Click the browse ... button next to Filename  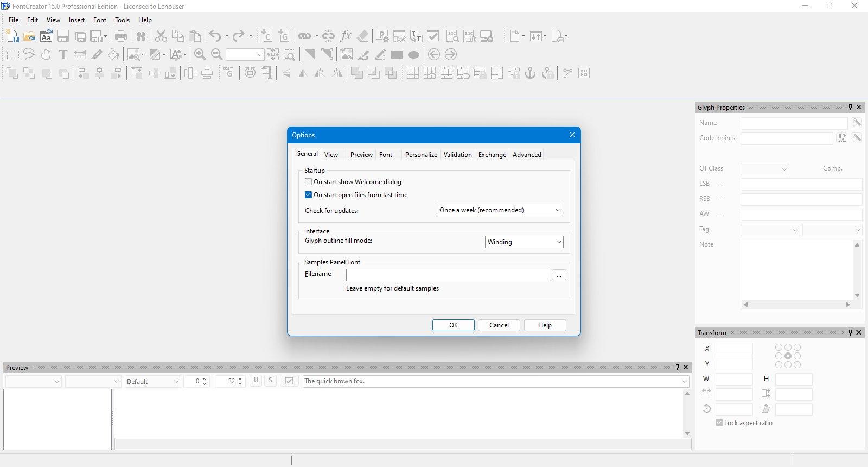coord(559,275)
